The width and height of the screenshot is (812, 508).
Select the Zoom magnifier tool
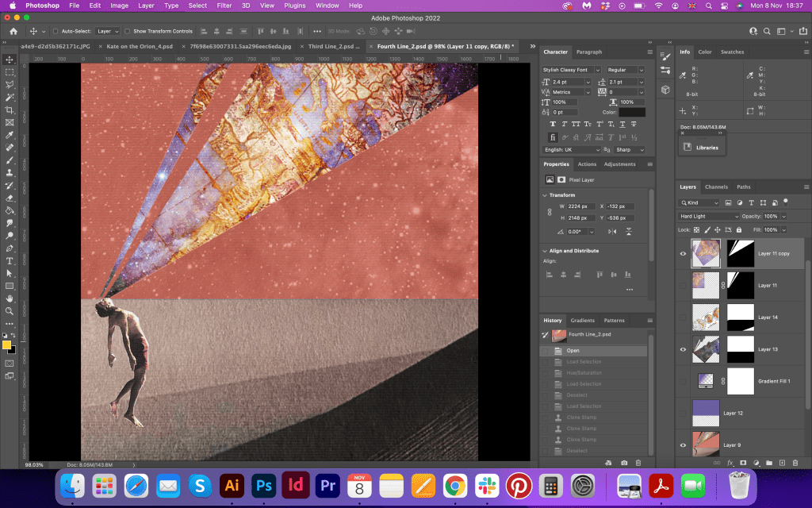[x=10, y=310]
